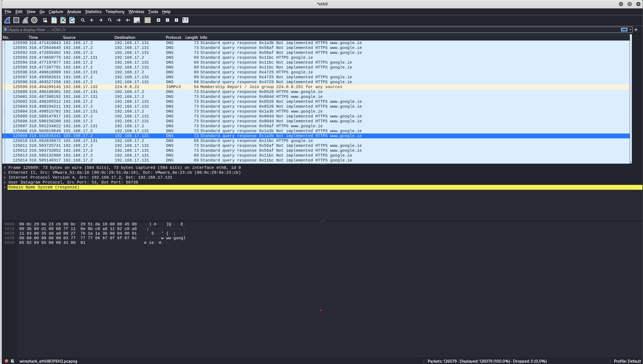Click Profile: Default in status bar
The width and height of the screenshot is (643, 364).
[627, 361]
